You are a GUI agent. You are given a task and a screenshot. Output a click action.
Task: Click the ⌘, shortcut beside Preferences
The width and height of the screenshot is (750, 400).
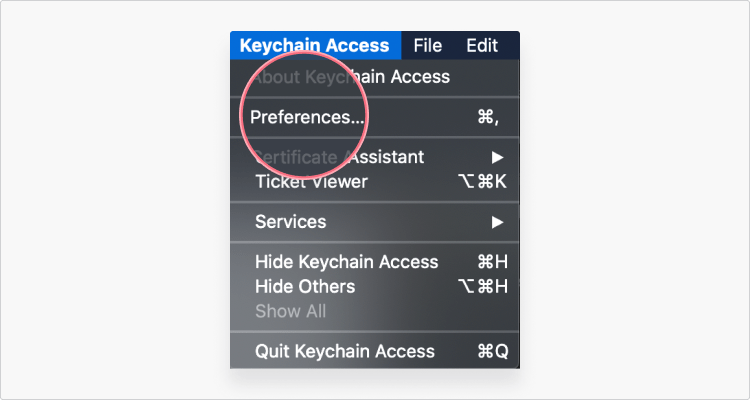pos(488,118)
